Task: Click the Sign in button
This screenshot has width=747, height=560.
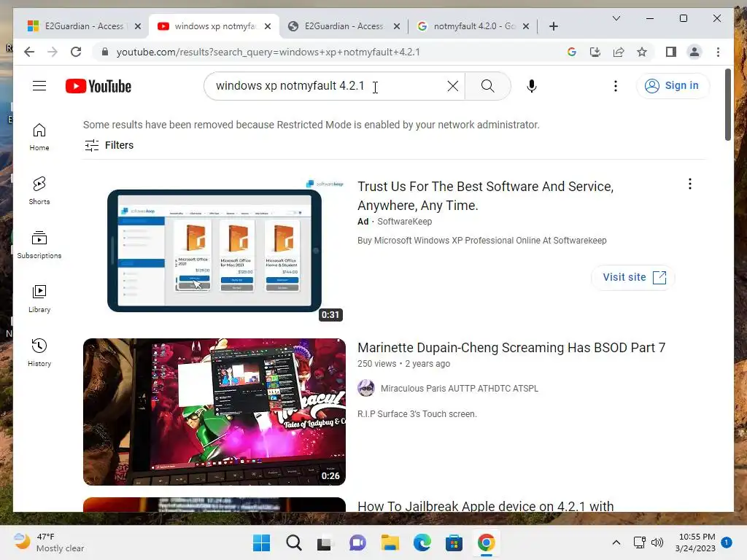Action: (x=672, y=86)
